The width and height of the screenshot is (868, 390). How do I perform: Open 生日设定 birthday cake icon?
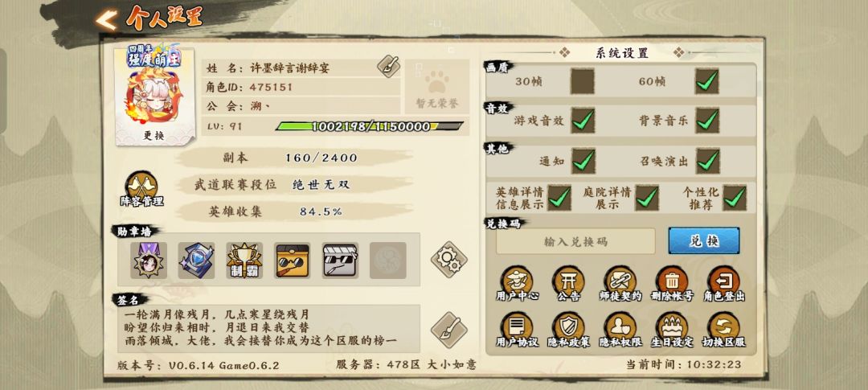point(671,330)
